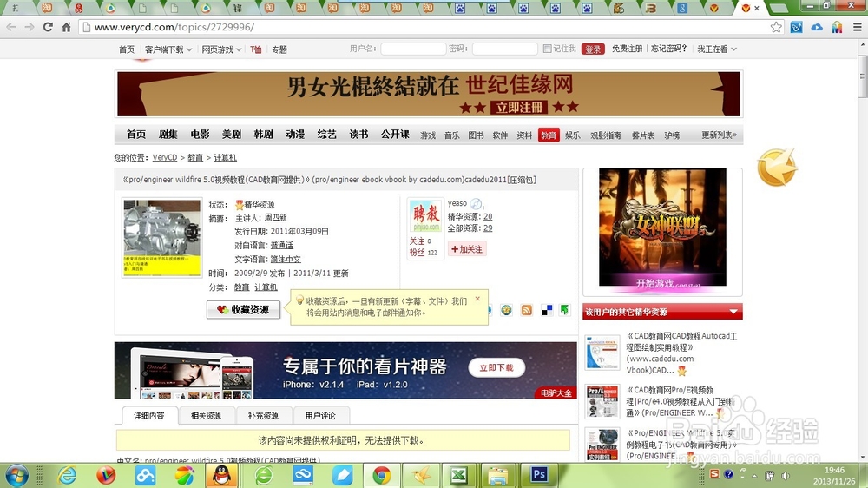Click 立即下载 on the app banner

pos(496,368)
